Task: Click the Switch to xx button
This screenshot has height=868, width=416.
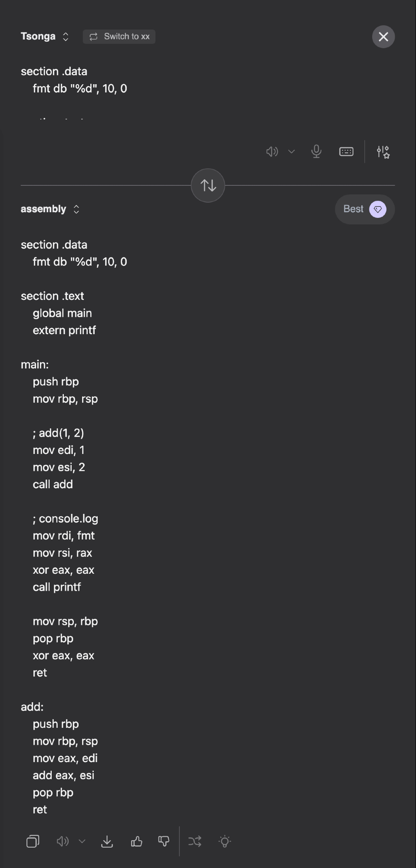Action: 119,36
